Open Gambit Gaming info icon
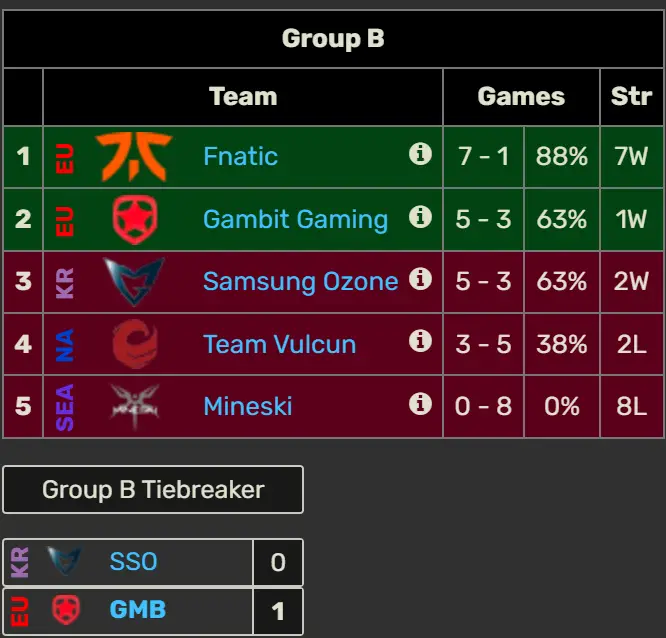The height and width of the screenshot is (638, 666). click(420, 217)
